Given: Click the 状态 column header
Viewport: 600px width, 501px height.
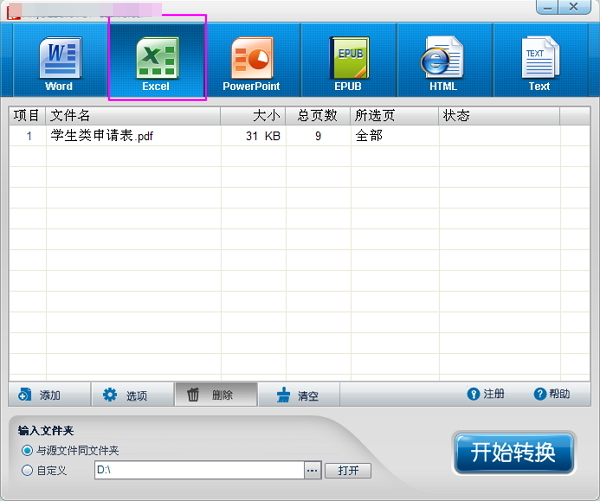Looking at the screenshot, I should click(499, 116).
